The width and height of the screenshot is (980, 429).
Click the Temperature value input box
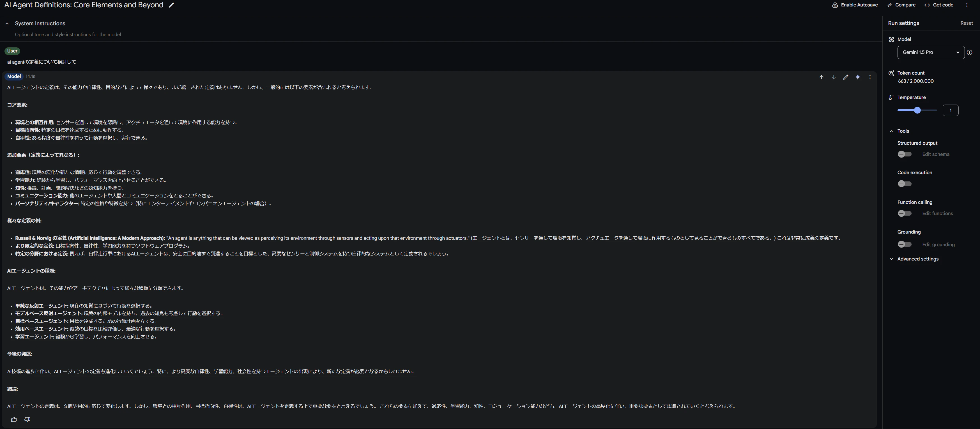coord(950,110)
